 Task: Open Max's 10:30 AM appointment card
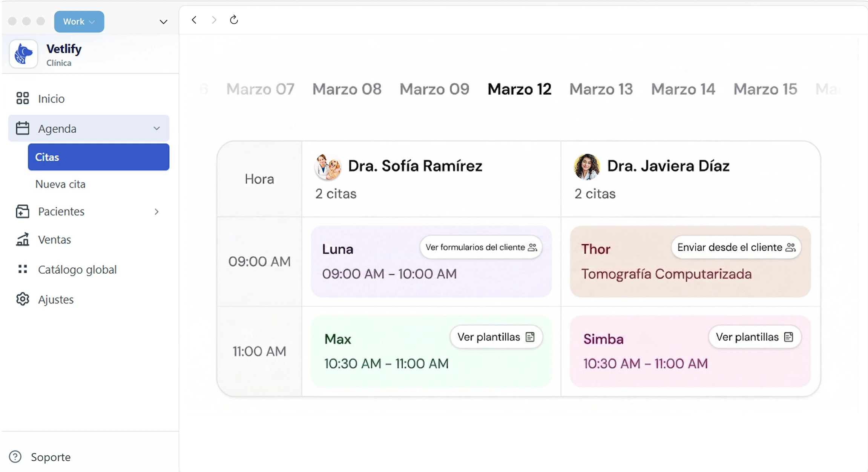pos(431,351)
